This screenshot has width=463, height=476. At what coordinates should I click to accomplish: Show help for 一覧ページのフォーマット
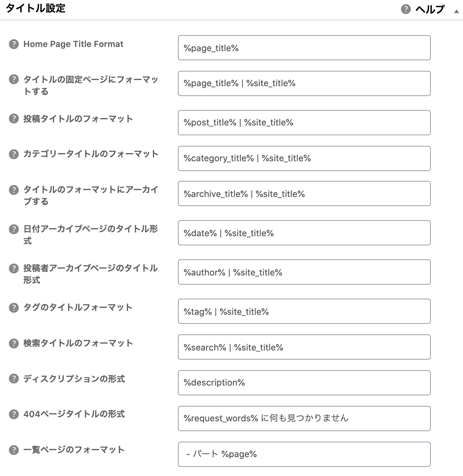14,450
